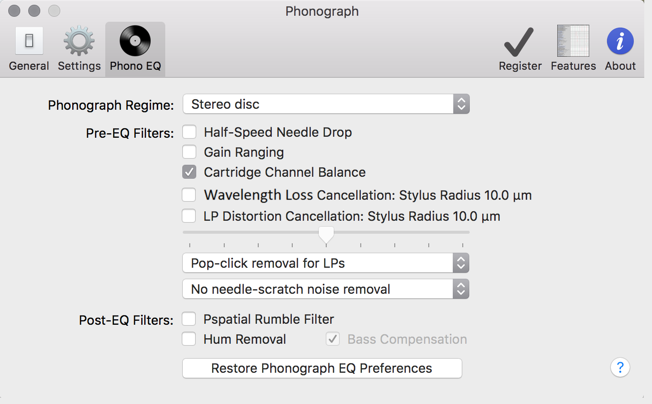Enable the Hum Removal checkbox

pos(189,339)
